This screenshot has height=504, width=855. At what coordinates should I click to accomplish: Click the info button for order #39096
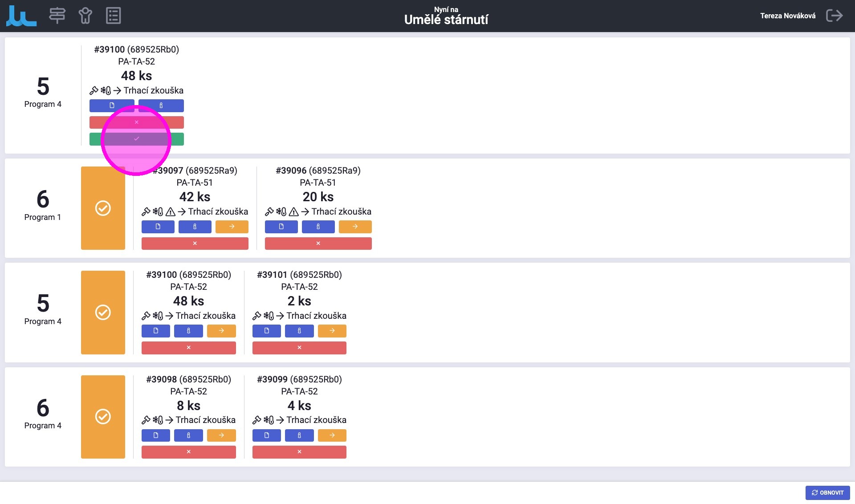(318, 227)
